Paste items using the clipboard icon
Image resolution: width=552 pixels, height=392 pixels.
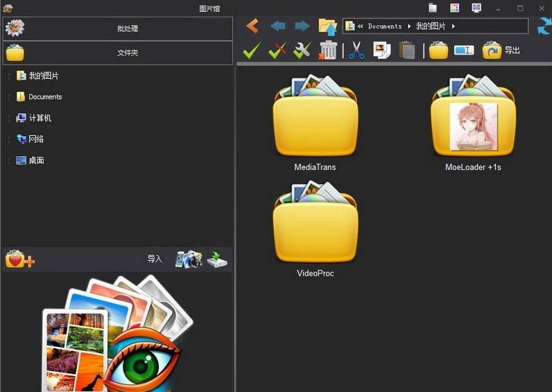click(407, 51)
